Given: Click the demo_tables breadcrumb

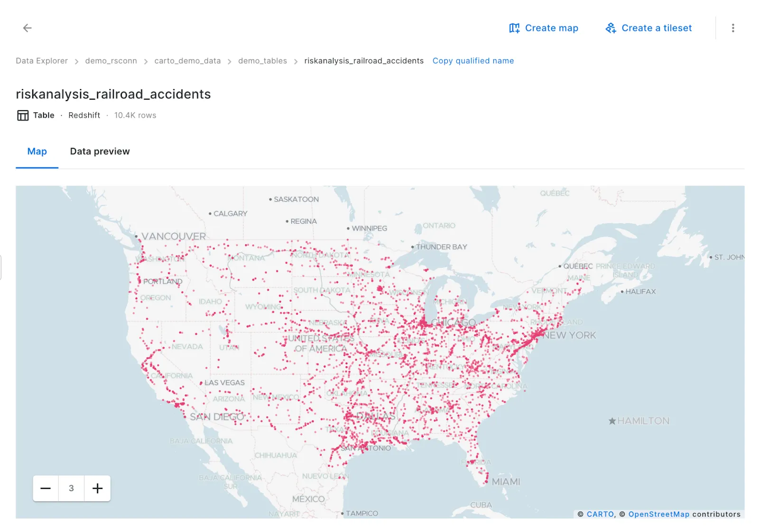Looking at the screenshot, I should click(262, 61).
